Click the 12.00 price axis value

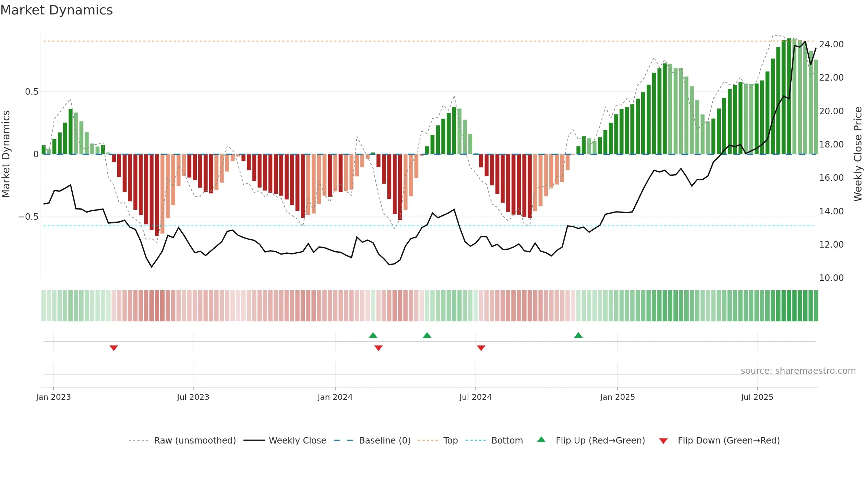(x=831, y=244)
